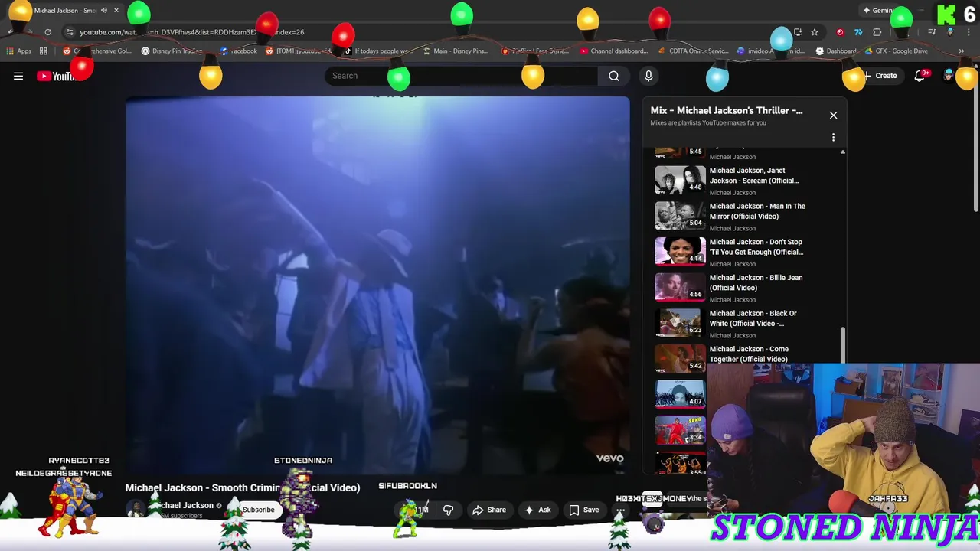The width and height of the screenshot is (980, 551).
Task: Subscribe to the Michael Jackson channel
Action: 258,510
